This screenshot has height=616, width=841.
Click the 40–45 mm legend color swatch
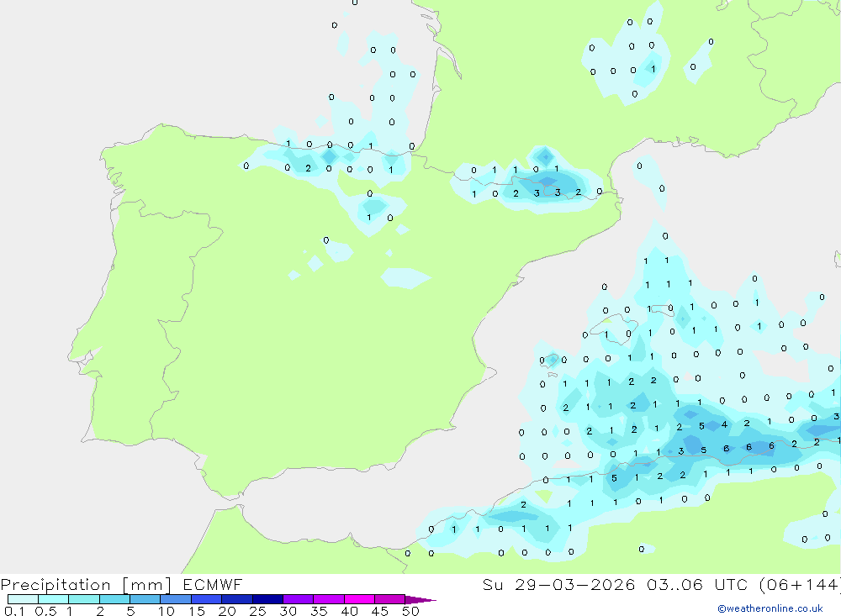359,599
